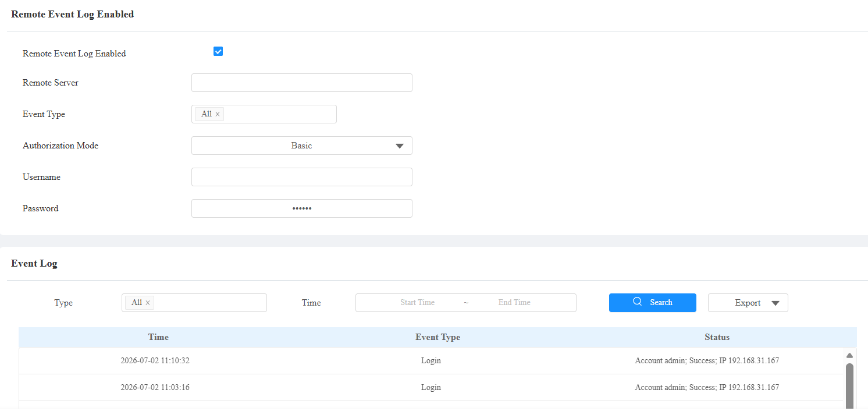Click the Event Type column header

coord(437,337)
